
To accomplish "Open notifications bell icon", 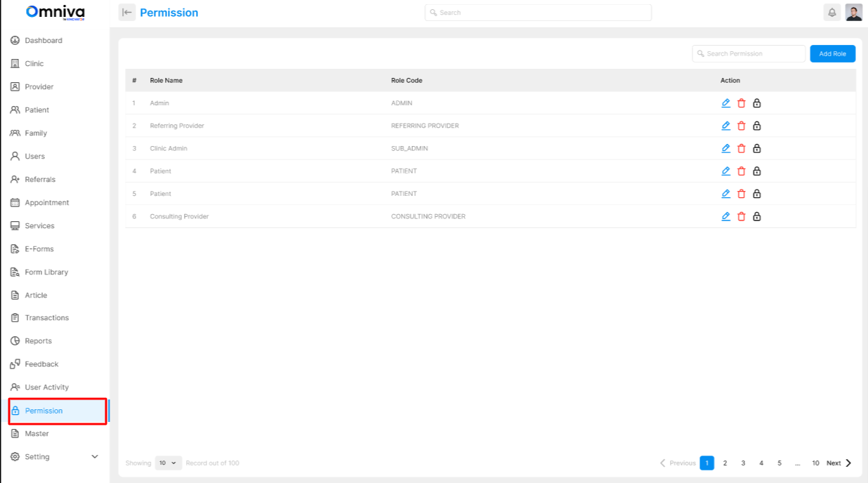I will pyautogui.click(x=831, y=13).
